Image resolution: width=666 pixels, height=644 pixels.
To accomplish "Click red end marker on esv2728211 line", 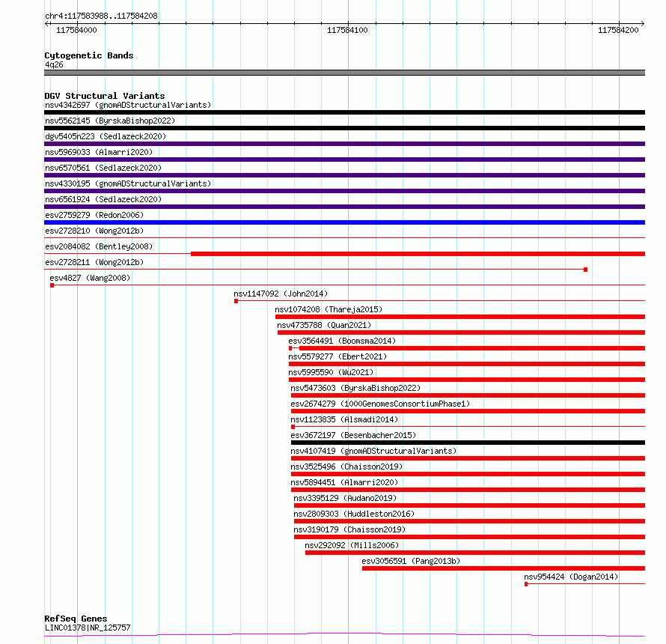I will coord(586,270).
